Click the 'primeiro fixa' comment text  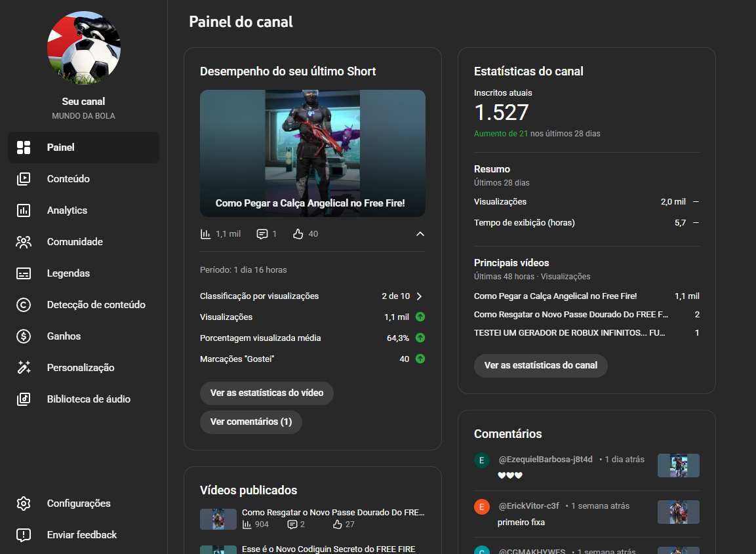521,522
